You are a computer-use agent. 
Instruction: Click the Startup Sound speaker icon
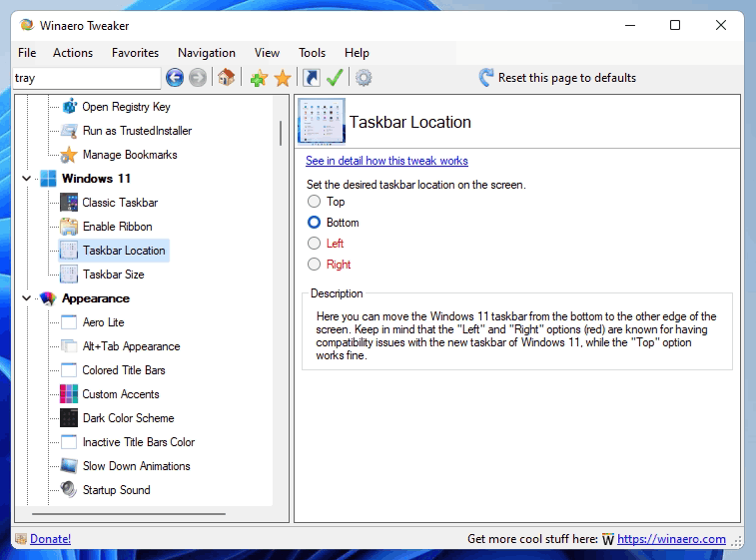[69, 490]
